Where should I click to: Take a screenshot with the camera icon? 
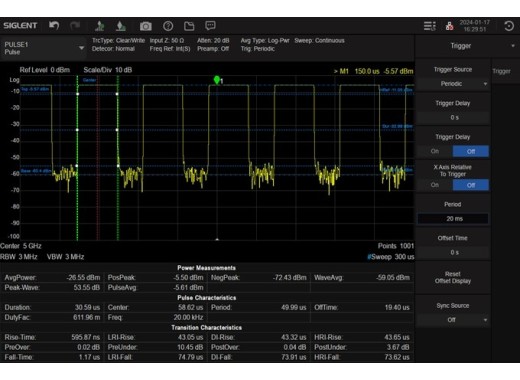(146, 26)
